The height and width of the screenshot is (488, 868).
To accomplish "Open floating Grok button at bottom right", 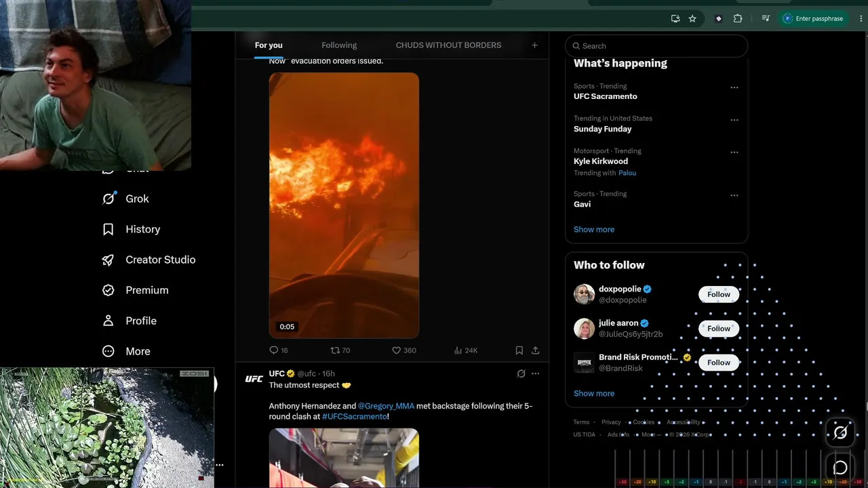I will click(x=840, y=432).
